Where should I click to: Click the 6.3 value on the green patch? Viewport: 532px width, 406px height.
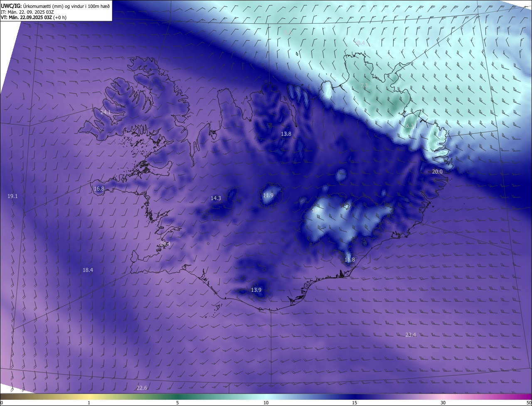click(x=410, y=126)
